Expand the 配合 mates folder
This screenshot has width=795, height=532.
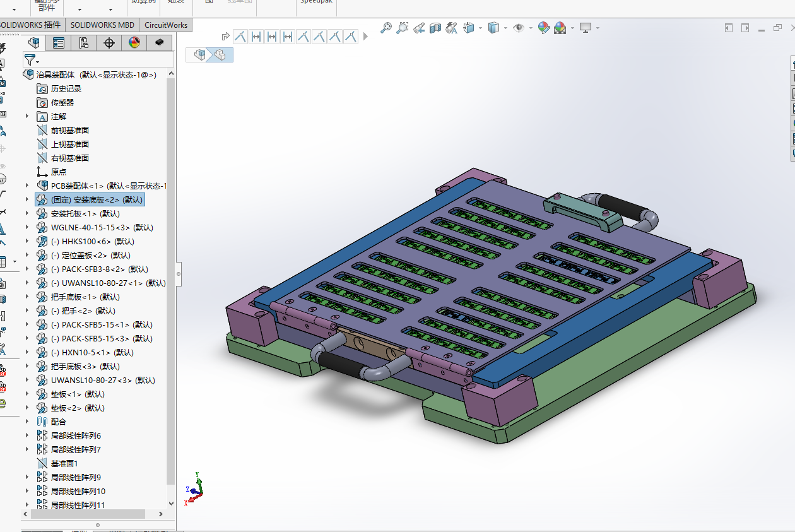pyautogui.click(x=27, y=422)
